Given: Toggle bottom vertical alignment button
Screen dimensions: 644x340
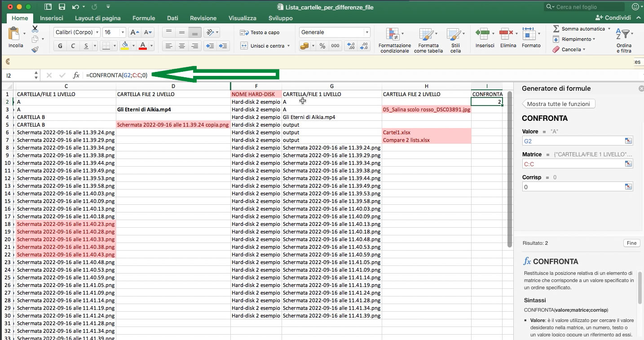Looking at the screenshot, I should point(194,32).
